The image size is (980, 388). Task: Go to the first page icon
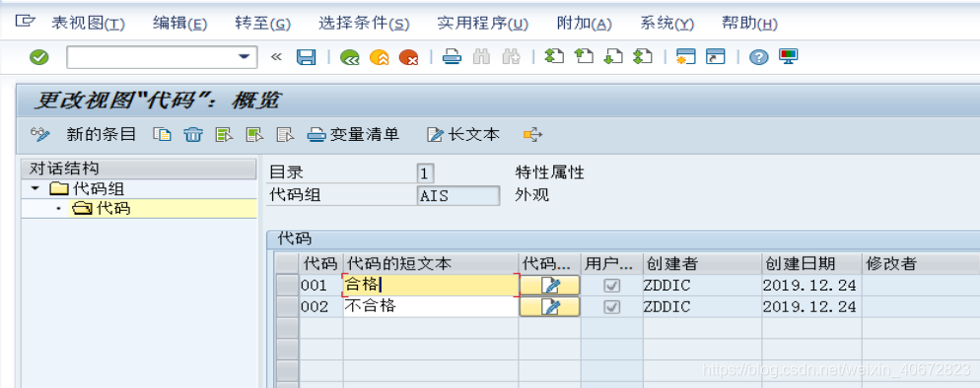coord(554,57)
